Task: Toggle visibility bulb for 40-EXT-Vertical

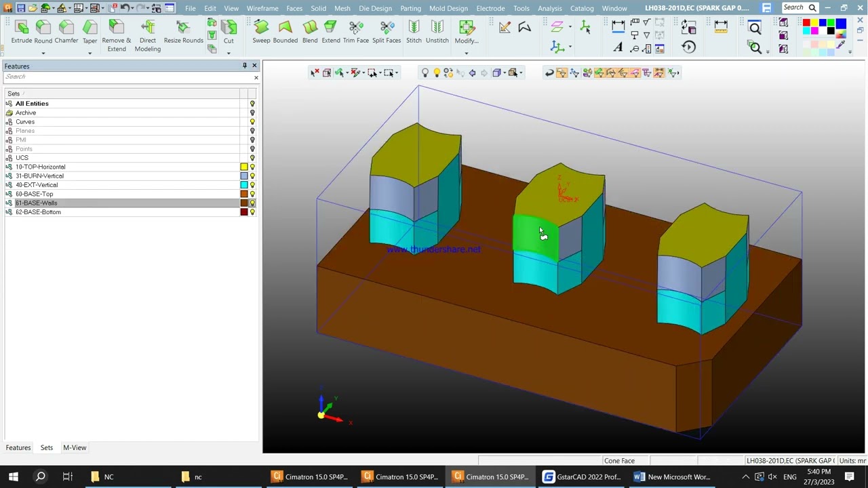Action: [252, 185]
